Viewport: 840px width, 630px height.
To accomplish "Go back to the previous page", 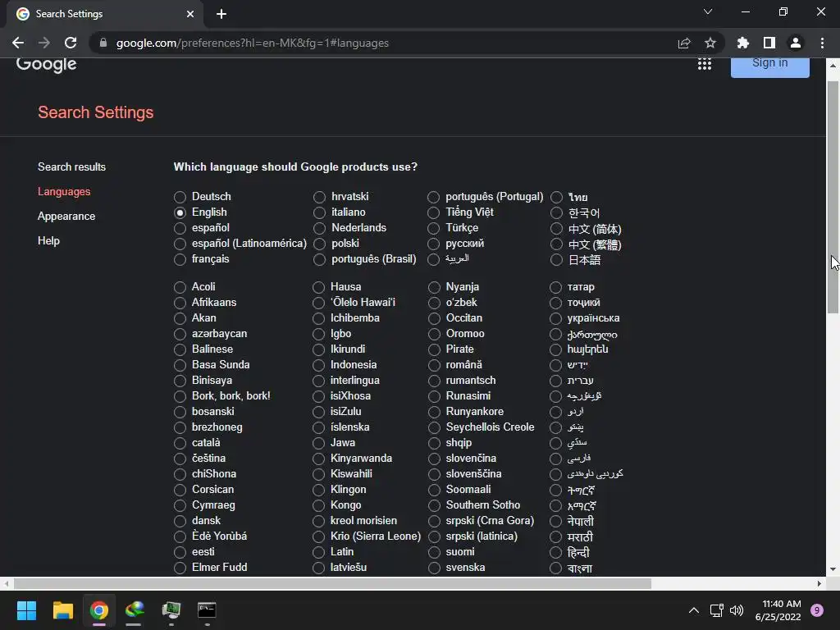I will point(18,43).
